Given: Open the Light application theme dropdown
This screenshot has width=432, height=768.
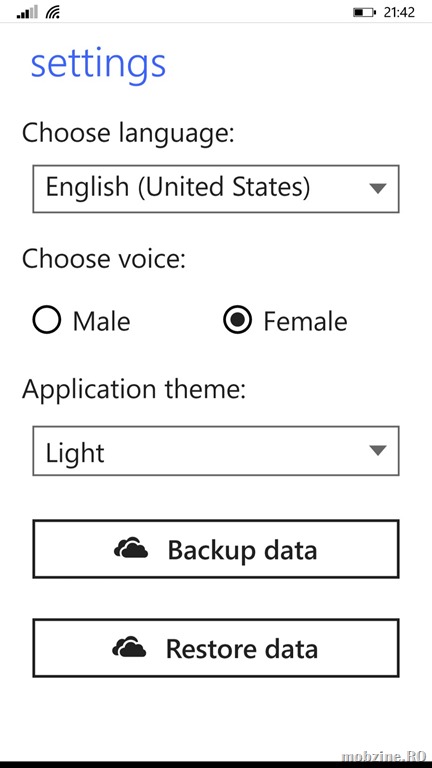Looking at the screenshot, I should pos(216,451).
